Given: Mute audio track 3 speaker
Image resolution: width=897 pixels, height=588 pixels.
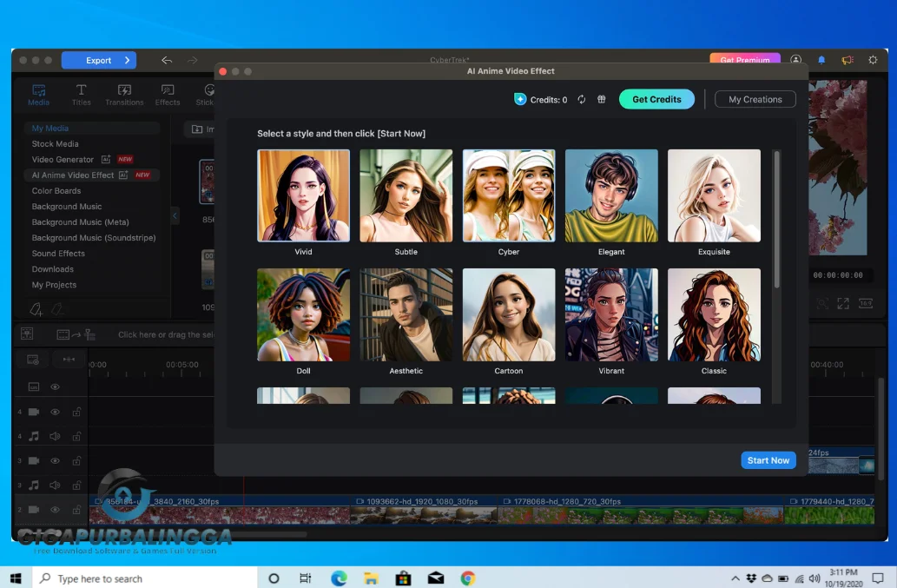Looking at the screenshot, I should 55,485.
